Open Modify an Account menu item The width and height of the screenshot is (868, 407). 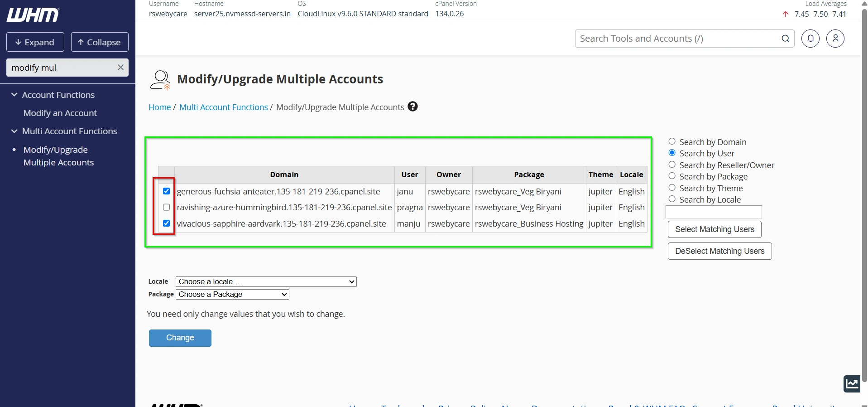[x=60, y=113]
